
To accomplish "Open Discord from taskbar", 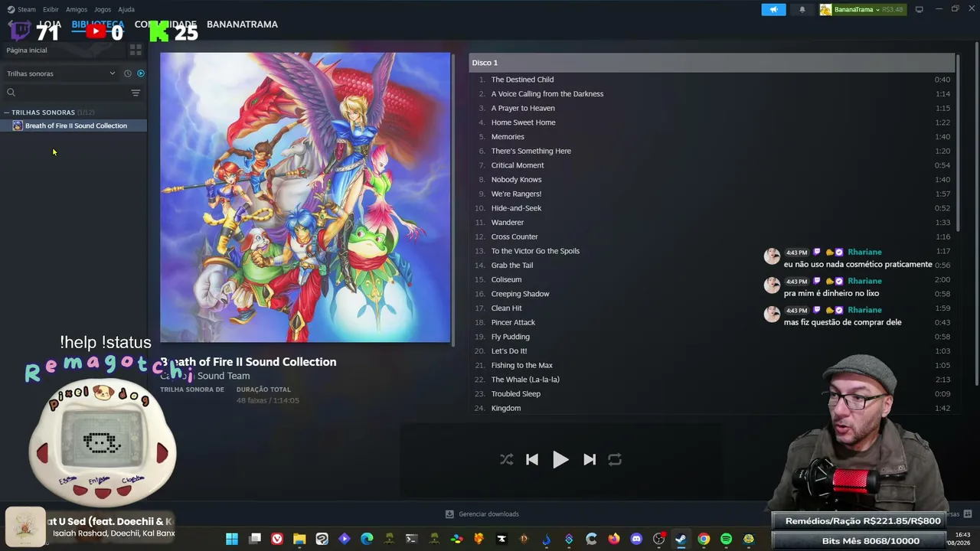I will [636, 539].
